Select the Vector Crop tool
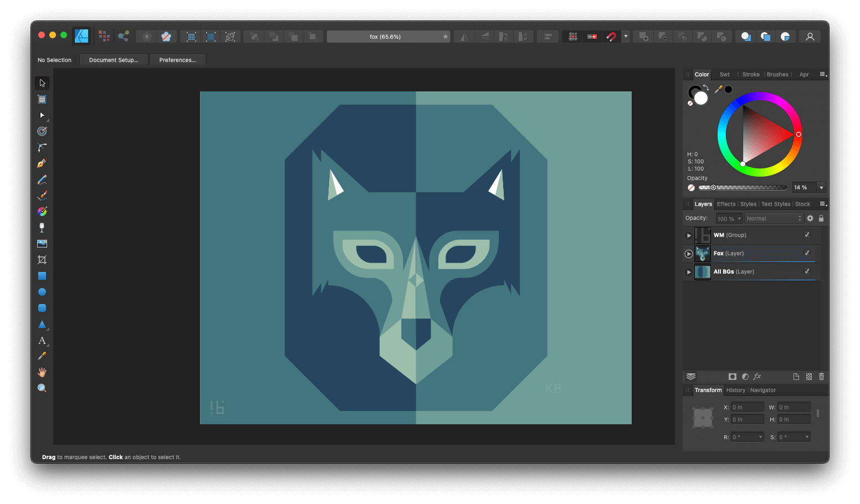The width and height of the screenshot is (860, 504). click(42, 259)
